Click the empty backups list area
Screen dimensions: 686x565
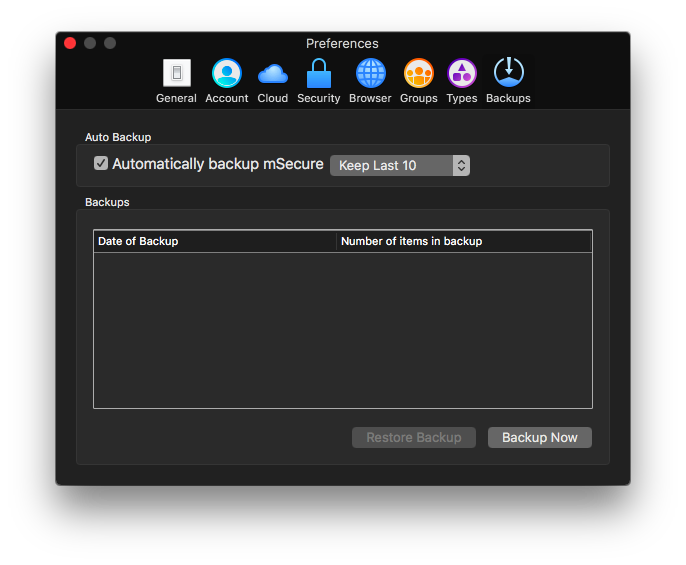(343, 330)
